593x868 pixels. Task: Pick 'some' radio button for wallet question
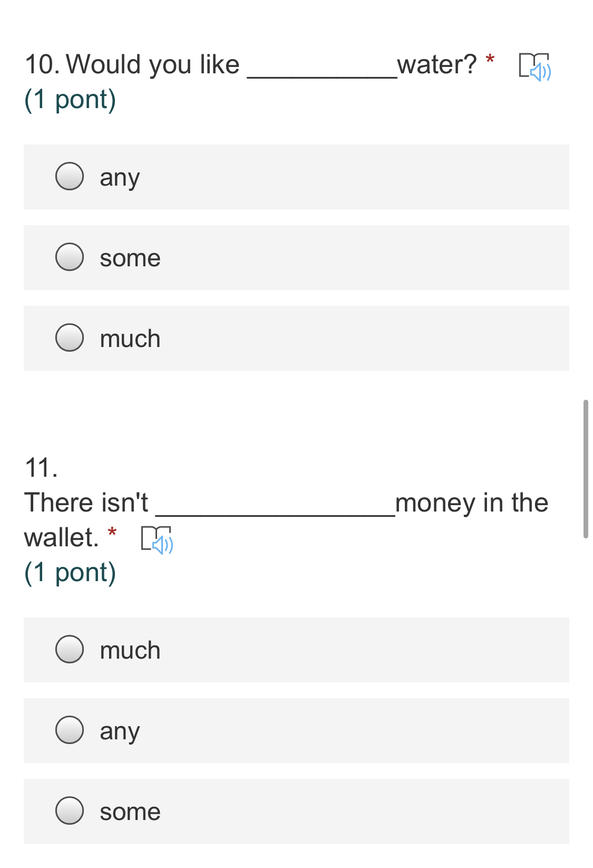[x=70, y=811]
